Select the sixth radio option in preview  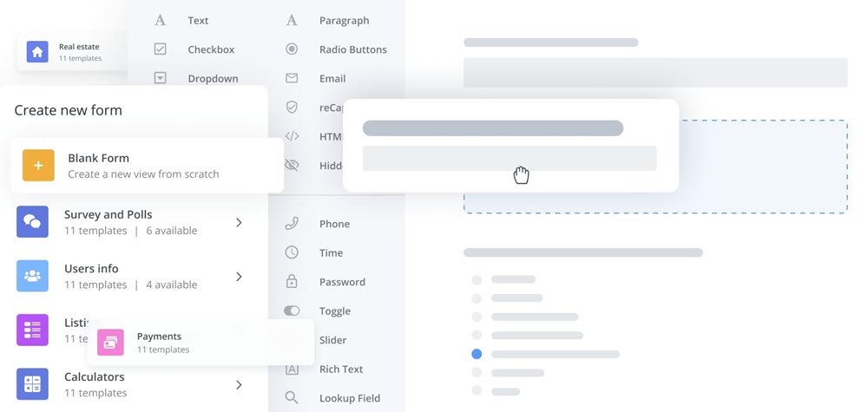click(x=477, y=373)
